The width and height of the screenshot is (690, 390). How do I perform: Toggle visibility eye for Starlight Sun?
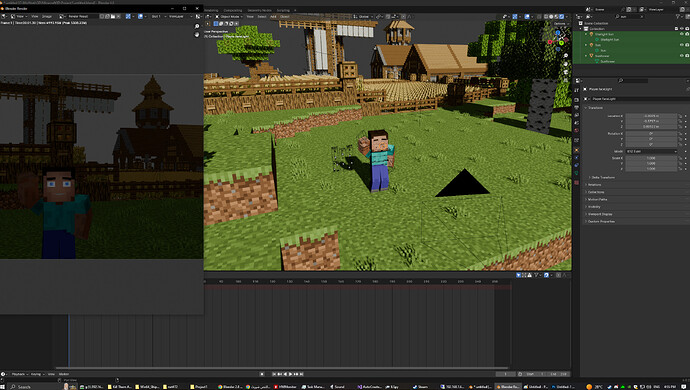pyautogui.click(x=682, y=34)
